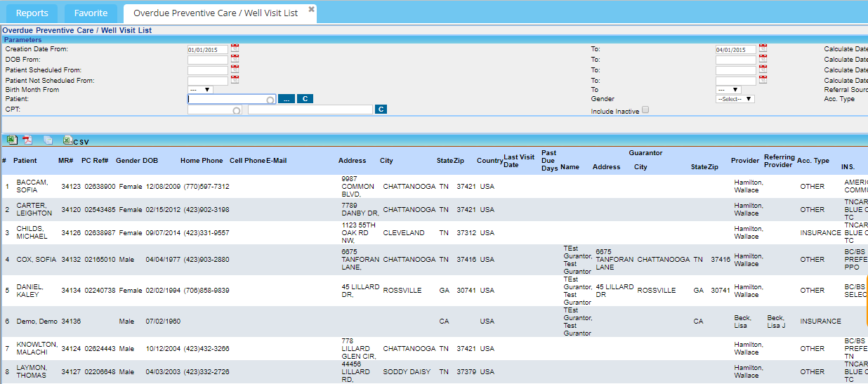868x384 pixels.
Task: Export the report as PDF
Action: pyautogui.click(x=27, y=140)
